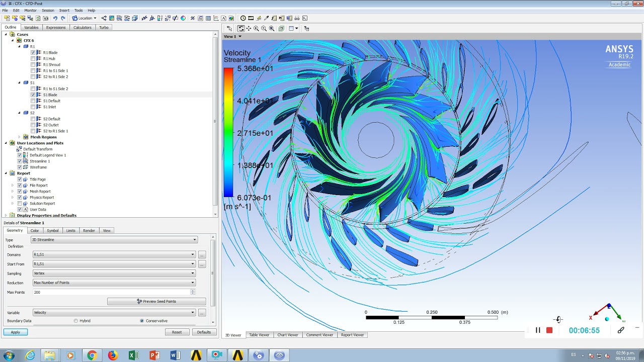This screenshot has width=644, height=362.
Task: Click the Max Points input field
Action: click(x=112, y=292)
